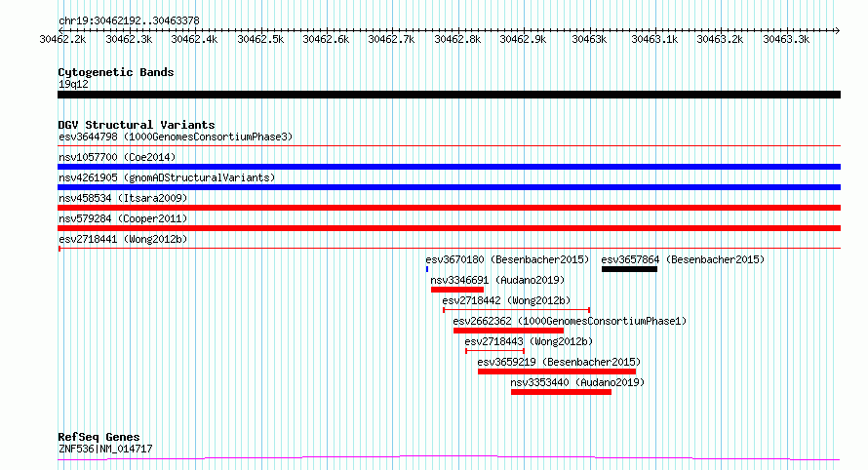Select the 30462.2k ruler tick label
The height and width of the screenshot is (470, 868).
point(62,39)
